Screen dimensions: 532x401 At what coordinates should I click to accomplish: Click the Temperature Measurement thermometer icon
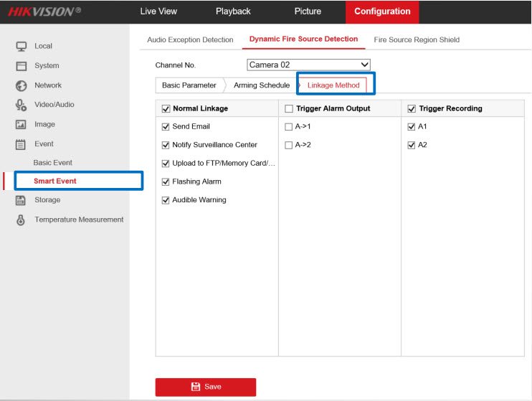click(x=22, y=220)
